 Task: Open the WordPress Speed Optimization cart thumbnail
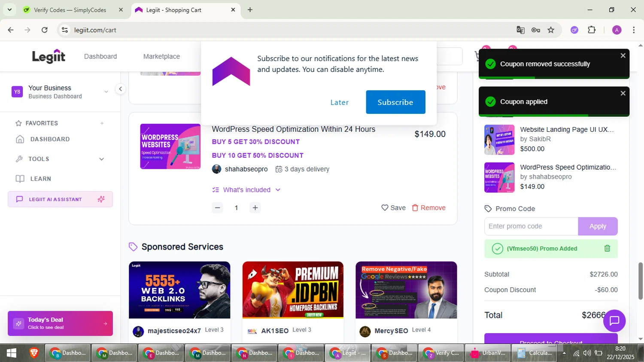(170, 146)
